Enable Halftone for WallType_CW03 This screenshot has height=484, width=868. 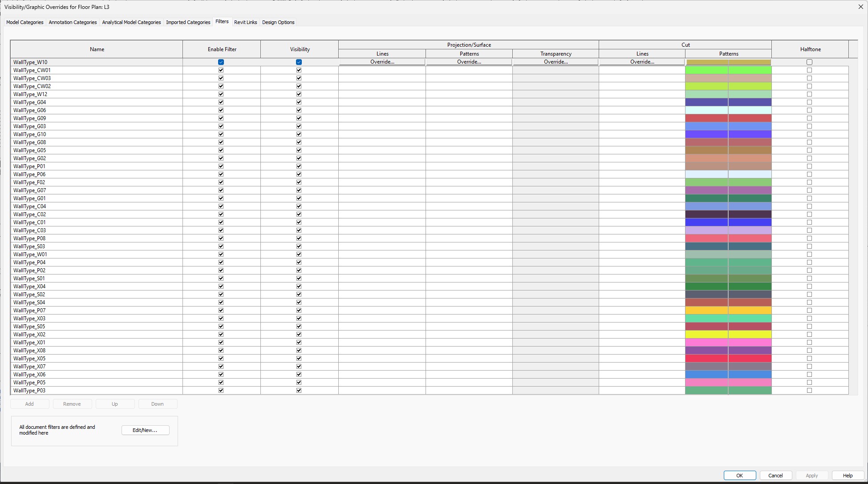[x=809, y=78]
